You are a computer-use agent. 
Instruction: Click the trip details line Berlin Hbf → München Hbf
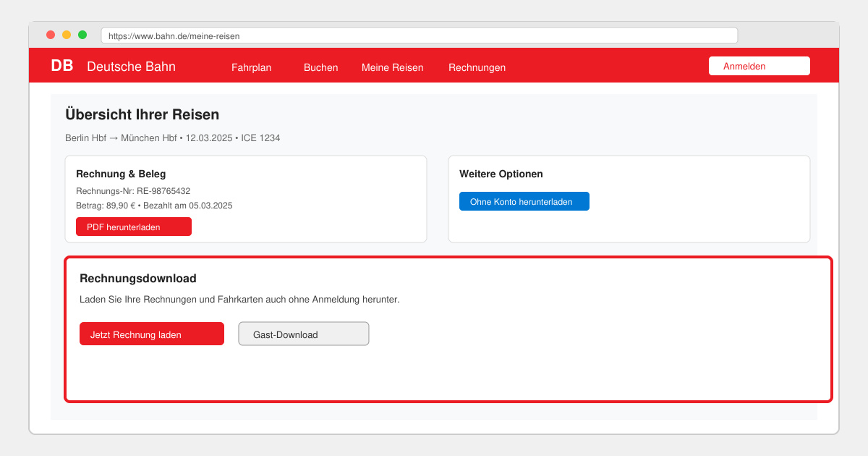tap(172, 138)
